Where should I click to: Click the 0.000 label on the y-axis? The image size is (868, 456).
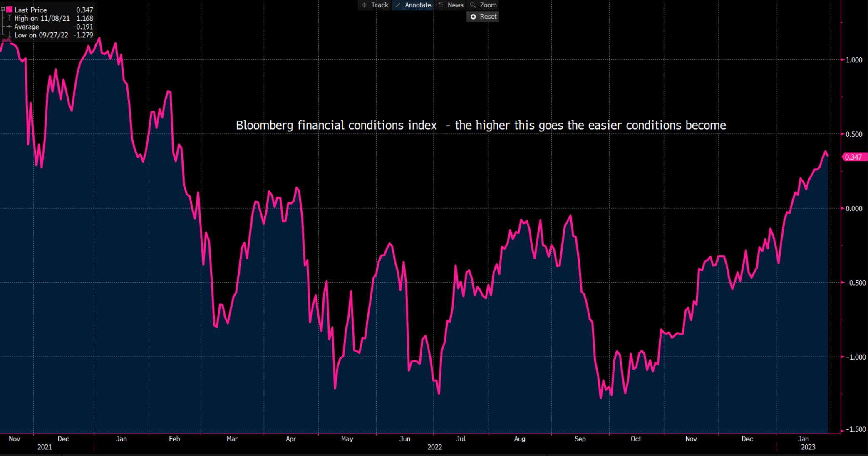pyautogui.click(x=854, y=209)
